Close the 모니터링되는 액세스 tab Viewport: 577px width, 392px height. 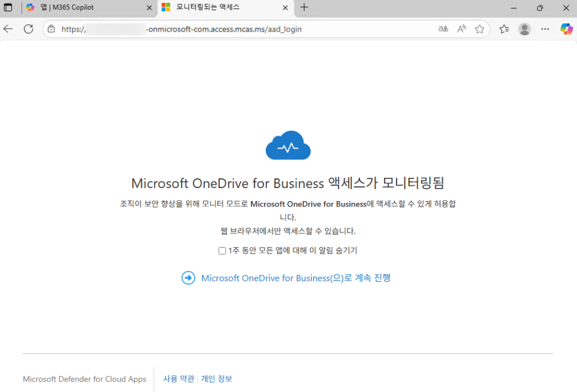pyautogui.click(x=285, y=7)
